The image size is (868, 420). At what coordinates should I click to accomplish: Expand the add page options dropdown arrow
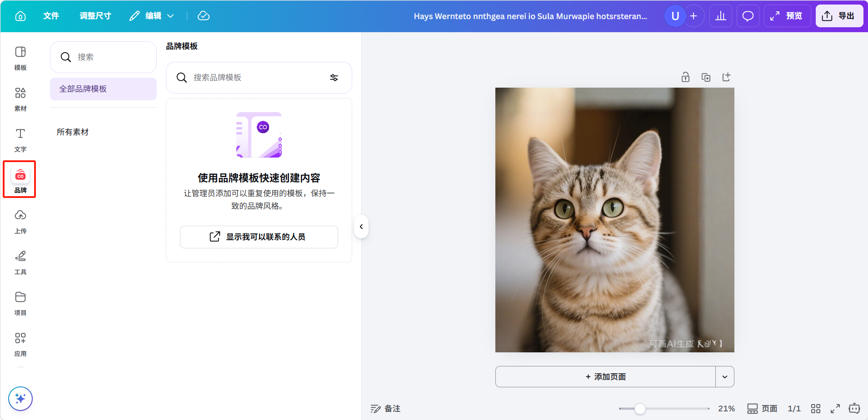coord(725,377)
